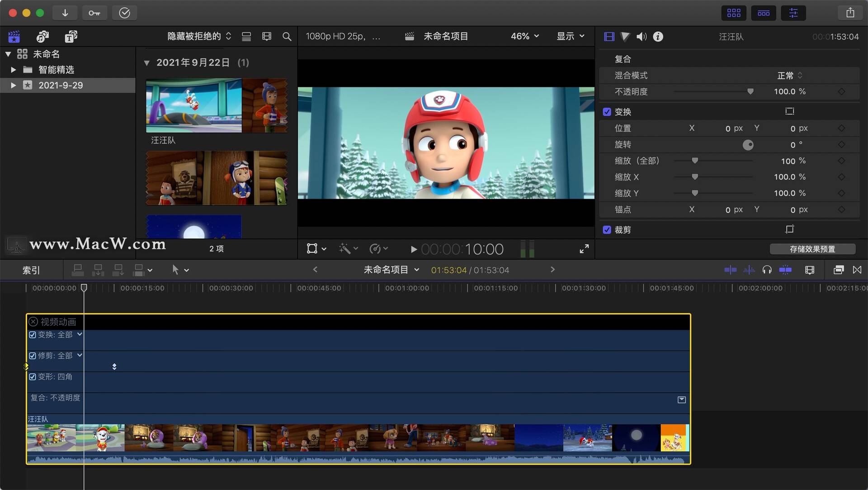Viewport: 868px width, 490px height.
Task: Add keyframe for 位置
Action: point(841,128)
